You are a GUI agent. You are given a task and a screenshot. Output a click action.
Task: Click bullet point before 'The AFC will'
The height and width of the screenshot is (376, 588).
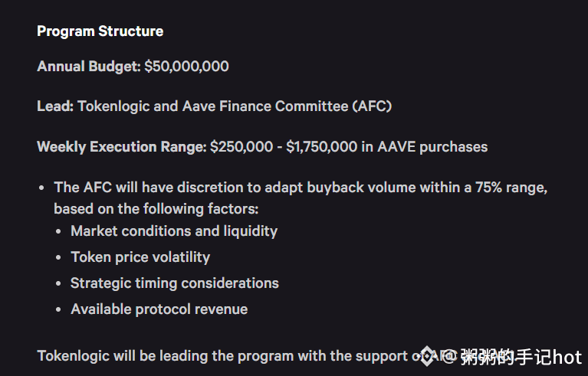(x=41, y=188)
